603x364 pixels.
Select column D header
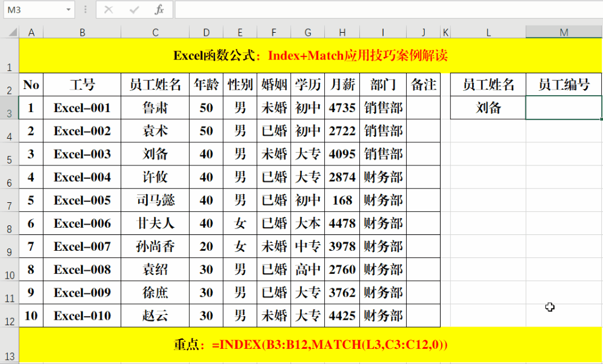coord(206,32)
